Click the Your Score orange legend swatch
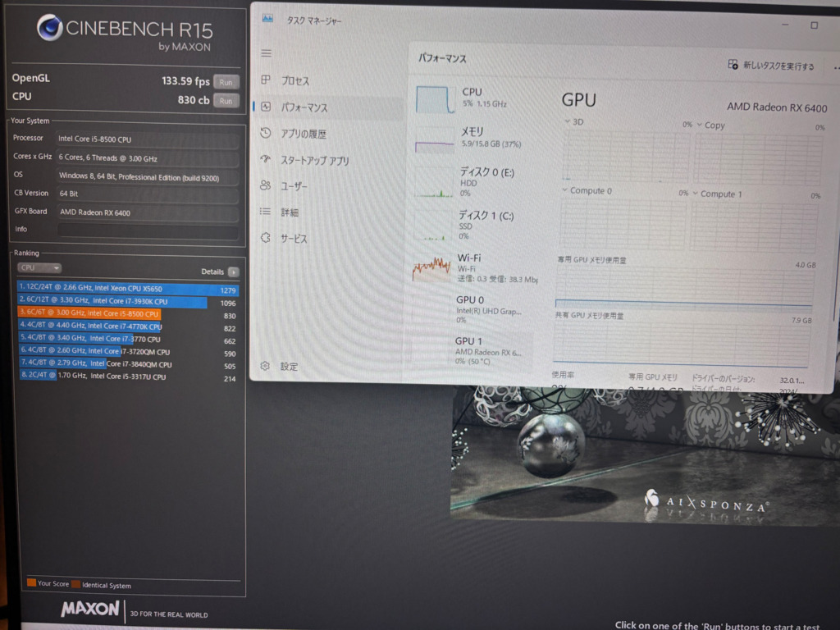This screenshot has height=630, width=840. [31, 583]
